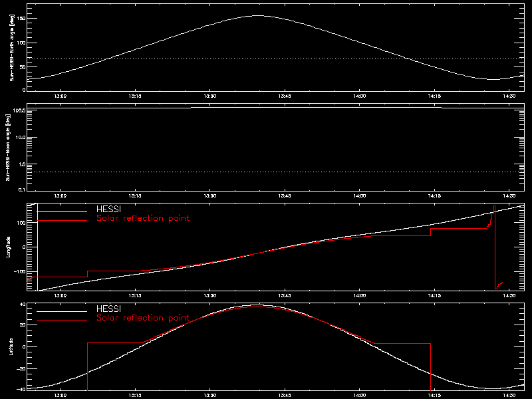Click 13:30 time label under Latitude plot
The image size is (532, 399).
(210, 395)
